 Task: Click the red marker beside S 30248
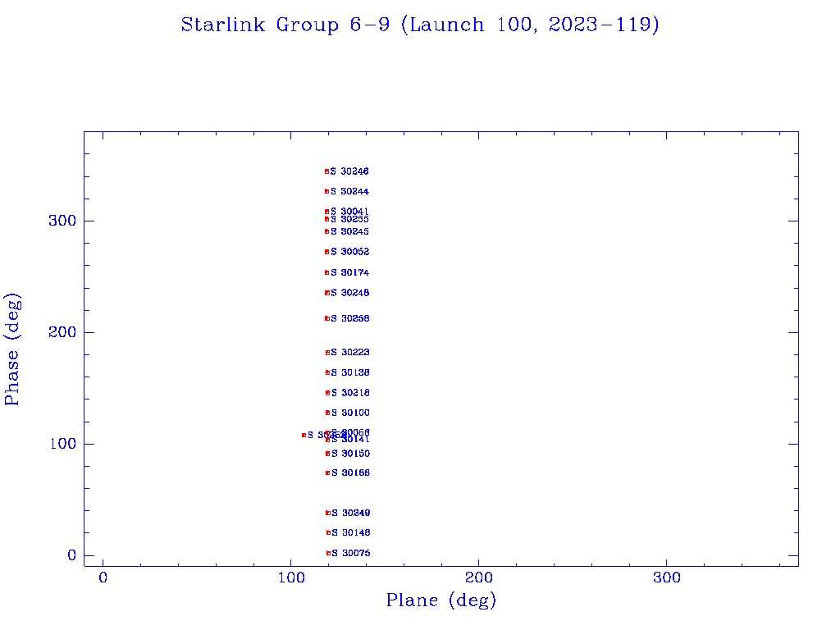[x=327, y=293]
